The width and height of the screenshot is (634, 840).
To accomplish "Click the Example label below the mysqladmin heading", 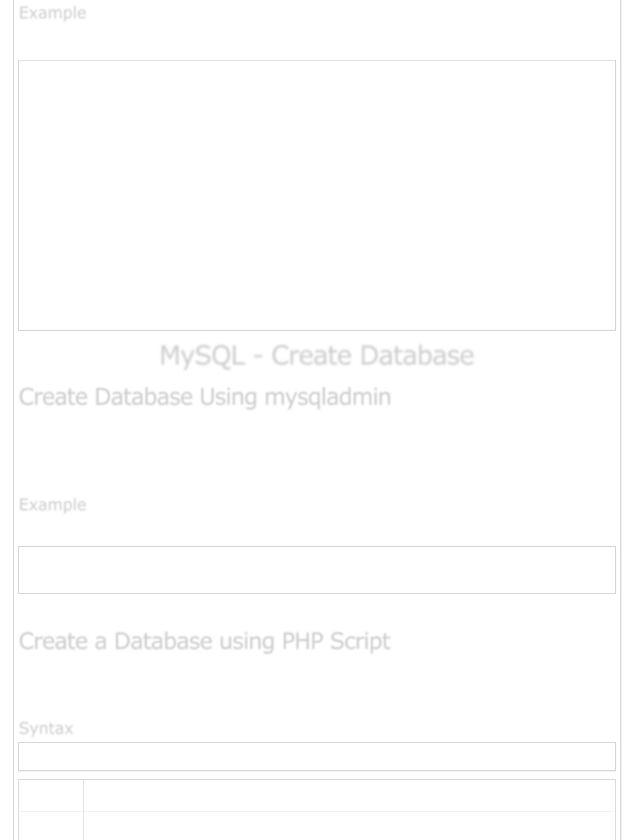I will (x=53, y=505).
